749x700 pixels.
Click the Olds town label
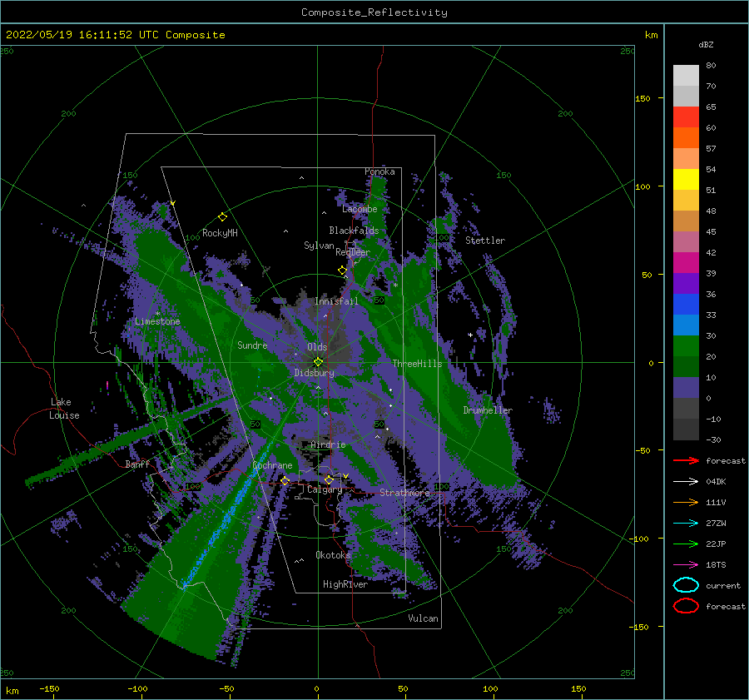317,347
